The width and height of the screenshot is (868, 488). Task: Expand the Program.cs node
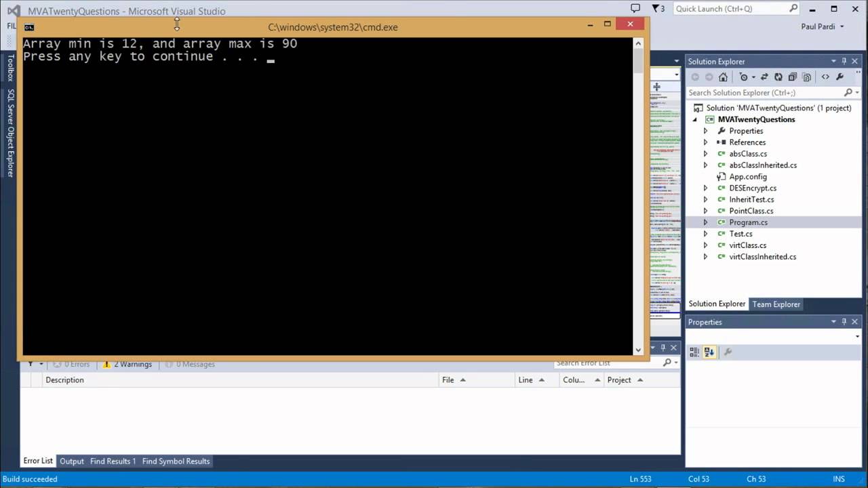705,222
